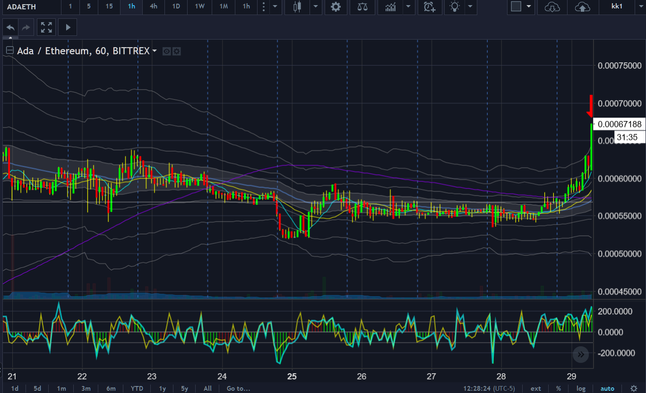Image resolution: width=646 pixels, height=393 pixels.
Task: Expand indicators dropdown arrow
Action: coord(408,7)
